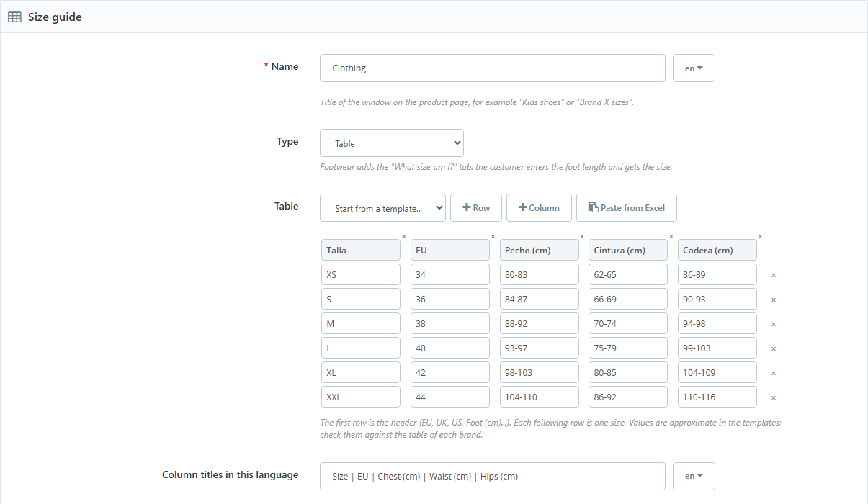Open the Type select set to Table

click(x=392, y=143)
